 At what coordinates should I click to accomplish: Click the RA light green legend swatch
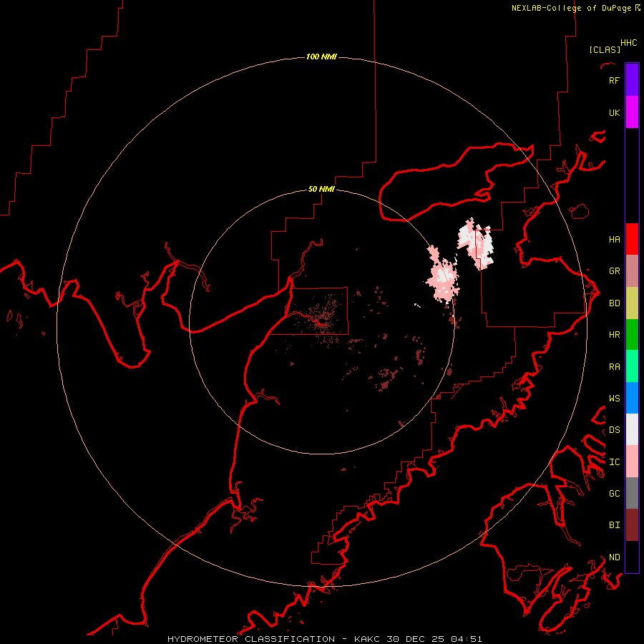pyautogui.click(x=632, y=366)
